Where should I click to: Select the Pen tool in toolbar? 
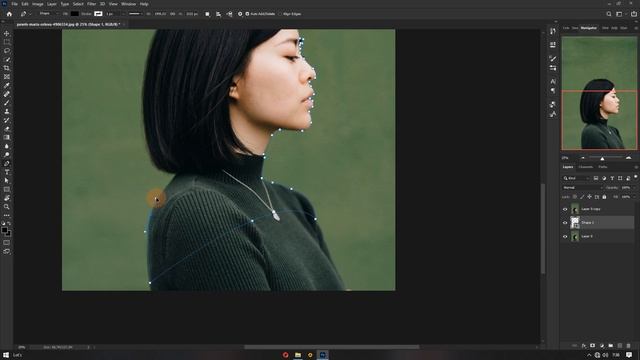pos(7,163)
